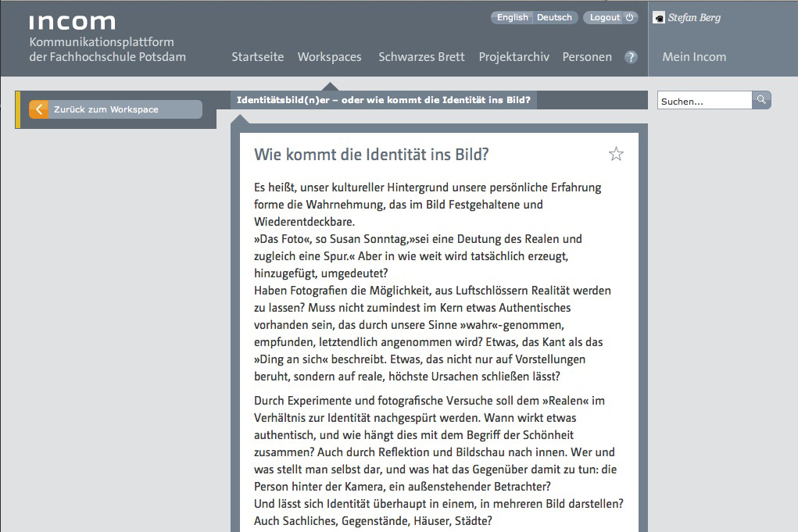Select the Identitätsbild(n)er breadcrumb title
Screen dimensions: 798x532
coord(383,100)
